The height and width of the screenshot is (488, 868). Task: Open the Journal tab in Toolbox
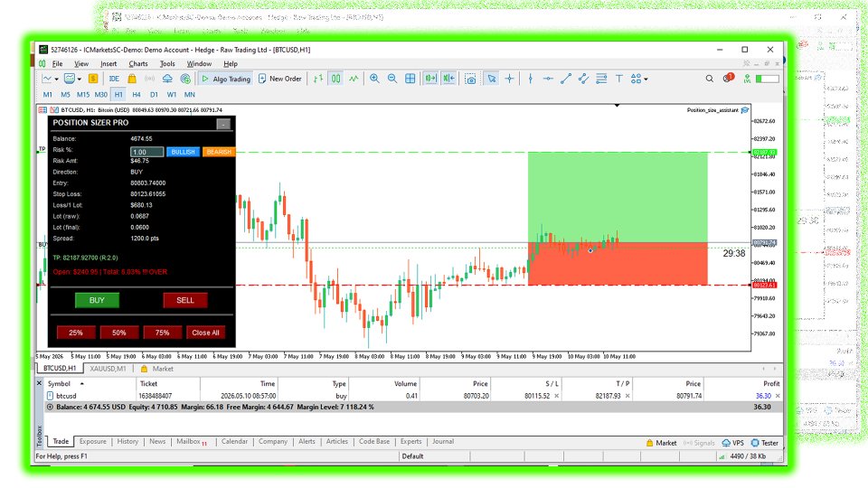pos(443,442)
